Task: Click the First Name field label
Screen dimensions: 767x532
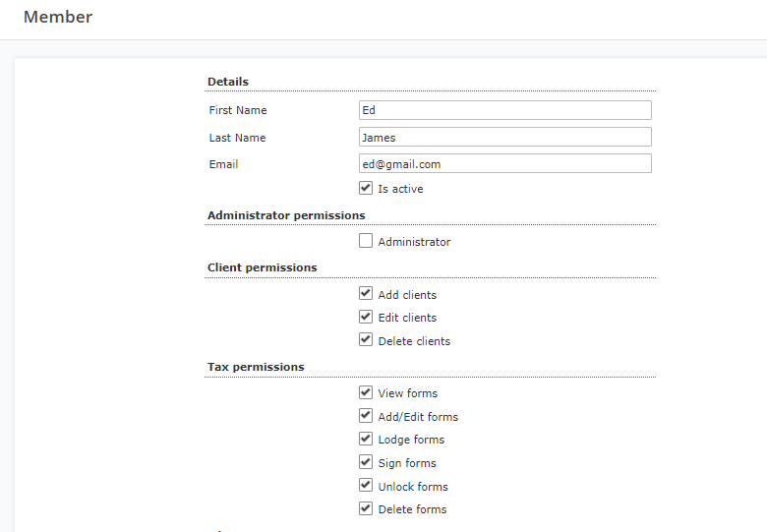Action: tap(238, 110)
